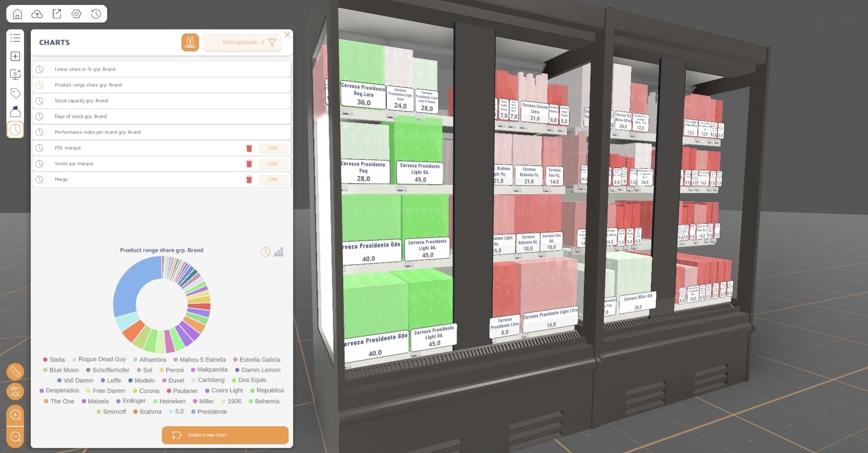Toggle Presidente legend entry
The image size is (868, 453).
click(209, 412)
